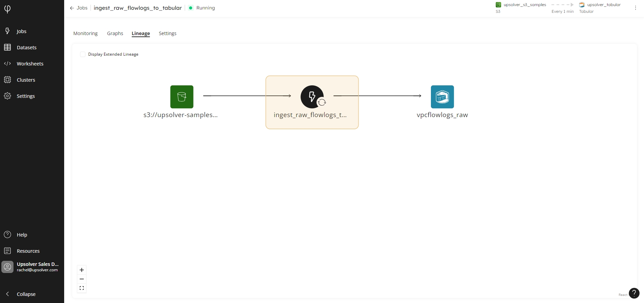This screenshot has height=303, width=644.
Task: Collapse the left sidebar
Action: 26,294
